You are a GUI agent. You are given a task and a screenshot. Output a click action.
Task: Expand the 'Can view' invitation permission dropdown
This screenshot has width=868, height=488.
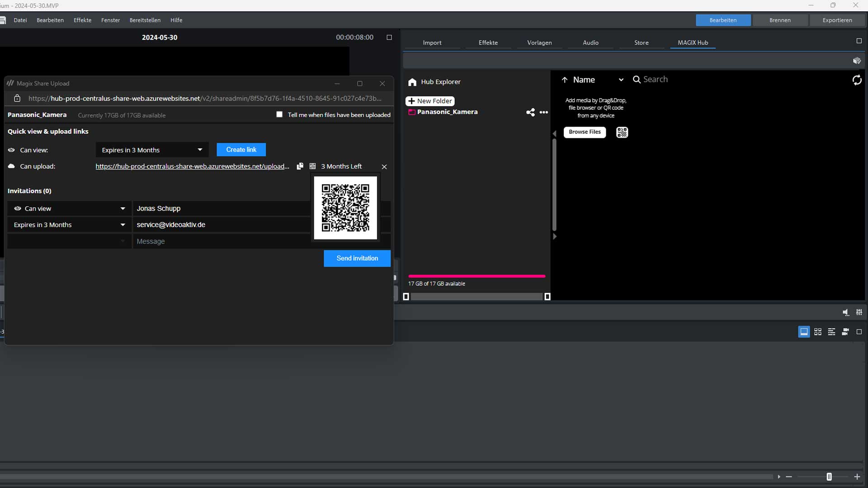69,208
